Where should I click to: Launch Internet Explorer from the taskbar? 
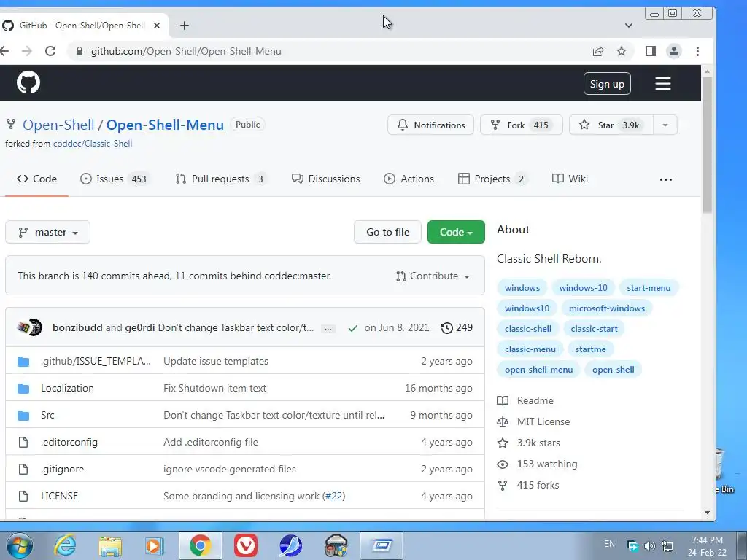tap(65, 545)
